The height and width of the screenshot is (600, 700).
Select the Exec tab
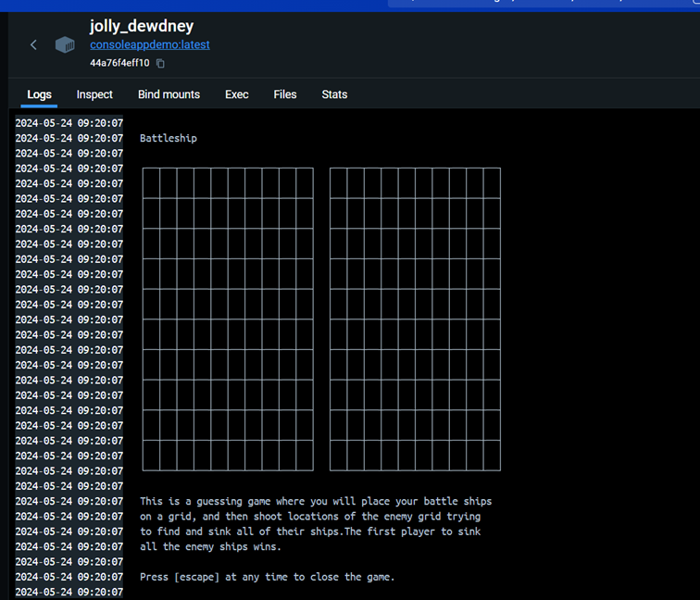point(237,94)
